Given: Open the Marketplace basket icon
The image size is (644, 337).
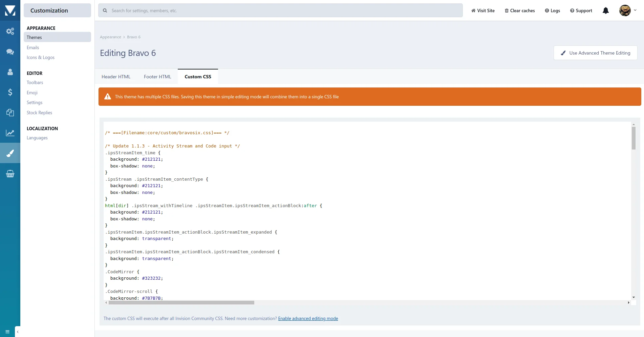Looking at the screenshot, I should (10, 174).
